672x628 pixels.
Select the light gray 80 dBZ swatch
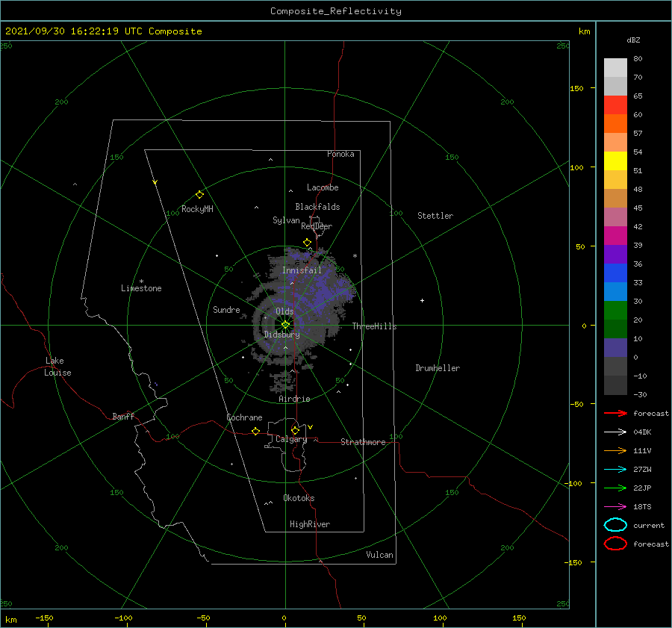point(615,67)
